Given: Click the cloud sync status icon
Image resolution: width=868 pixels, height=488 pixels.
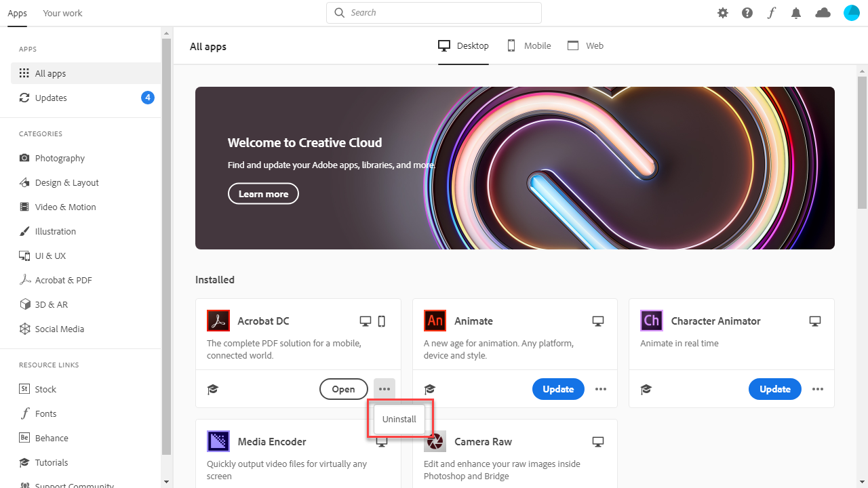Looking at the screenshot, I should (823, 13).
